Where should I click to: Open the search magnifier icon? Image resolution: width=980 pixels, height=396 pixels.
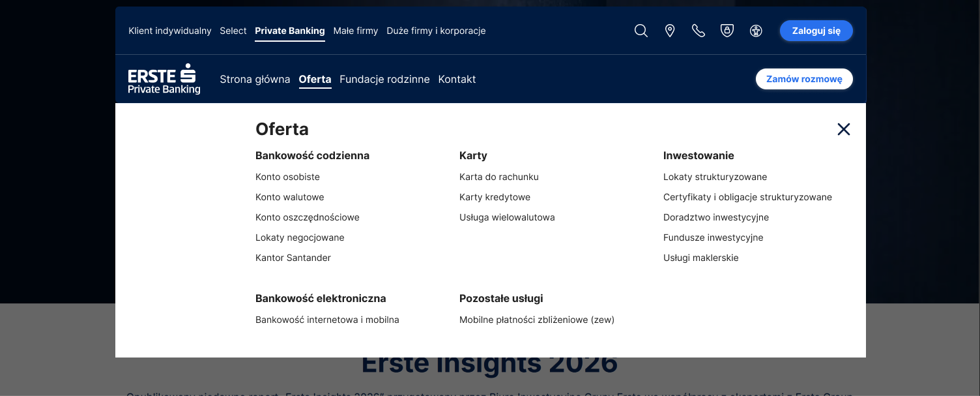point(641,31)
